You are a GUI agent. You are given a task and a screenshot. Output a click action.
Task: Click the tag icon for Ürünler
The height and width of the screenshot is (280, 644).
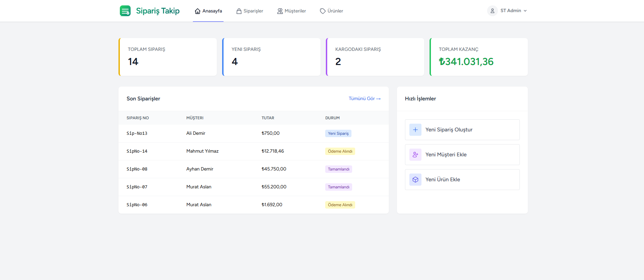(x=323, y=11)
